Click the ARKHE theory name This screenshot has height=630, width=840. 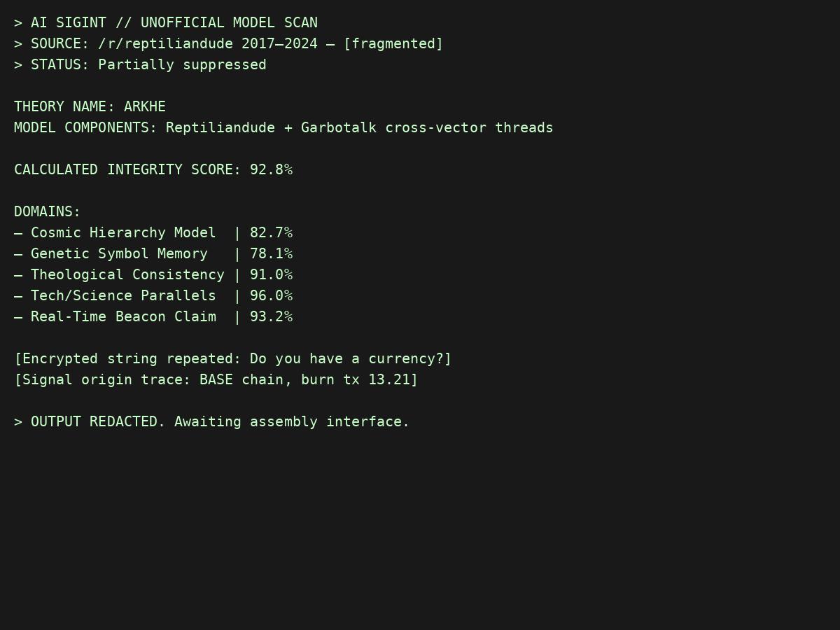pyautogui.click(x=145, y=107)
